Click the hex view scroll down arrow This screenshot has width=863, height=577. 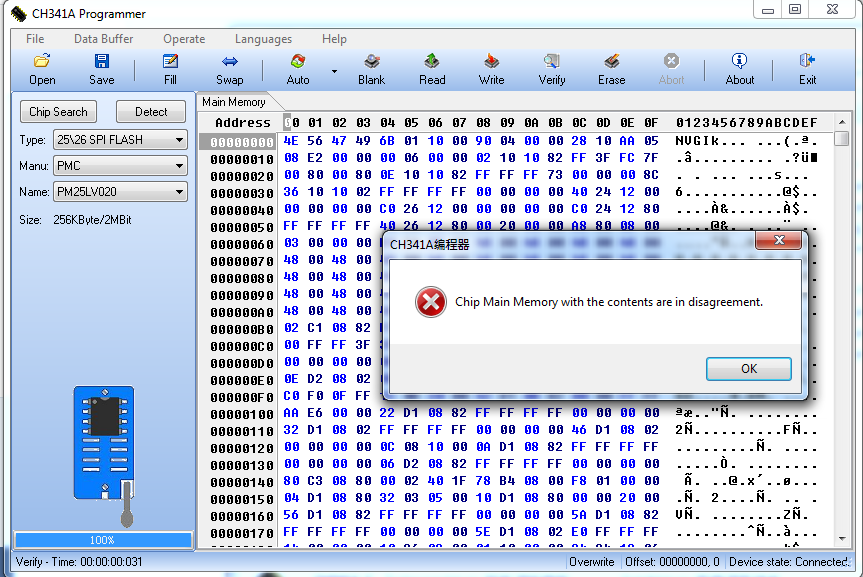[842, 538]
